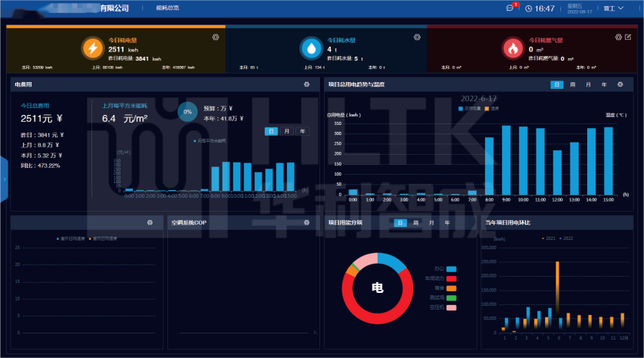This screenshot has height=358, width=644.
Task: Open settings gear on today's gas card
Action: pos(618,37)
